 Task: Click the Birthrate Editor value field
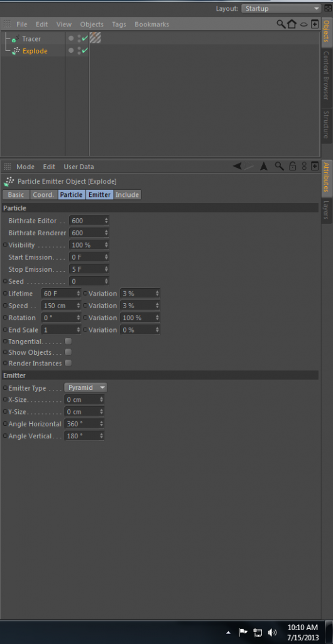[x=89, y=221]
